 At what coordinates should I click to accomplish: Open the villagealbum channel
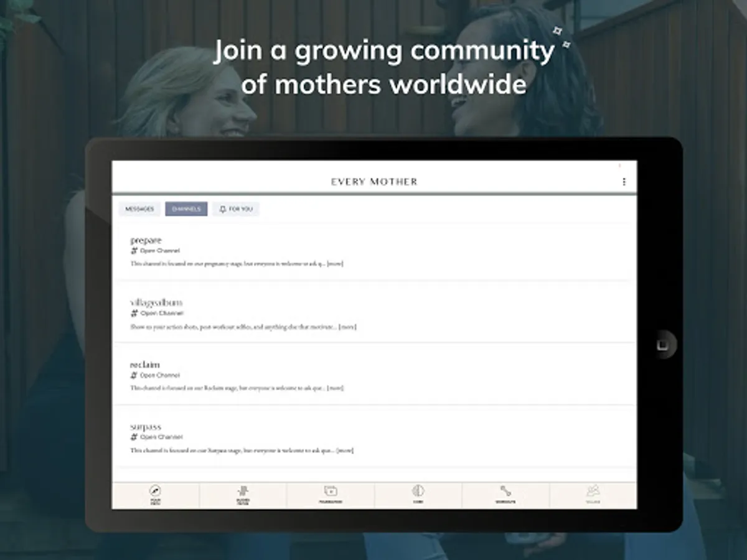click(x=374, y=313)
